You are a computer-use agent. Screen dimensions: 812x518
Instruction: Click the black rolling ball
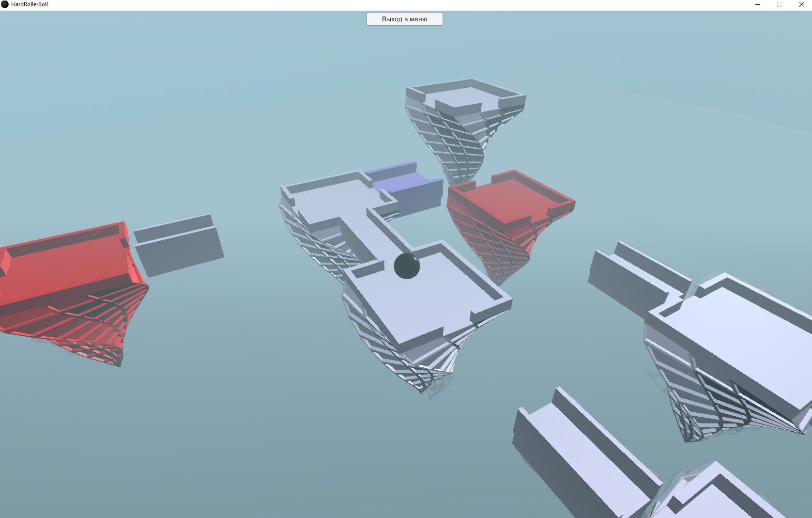pyautogui.click(x=407, y=266)
